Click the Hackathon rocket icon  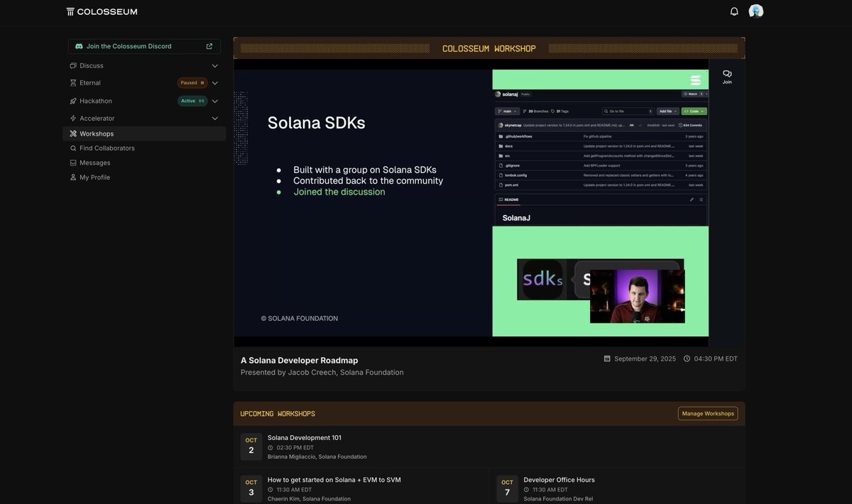coord(73,101)
